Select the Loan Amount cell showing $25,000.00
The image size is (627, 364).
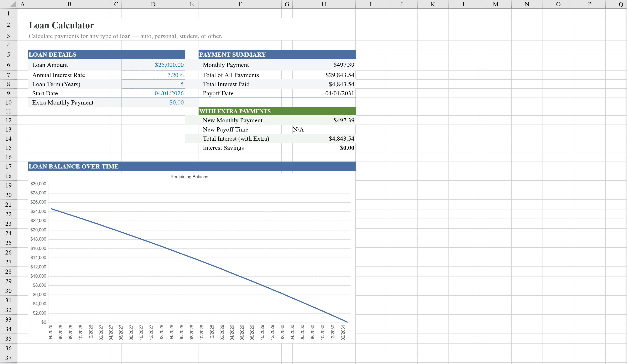pyautogui.click(x=153, y=65)
